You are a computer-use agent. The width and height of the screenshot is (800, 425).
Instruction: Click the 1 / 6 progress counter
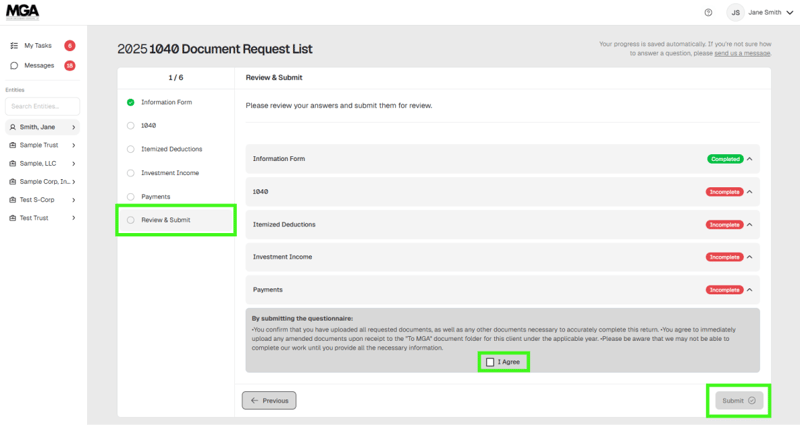click(x=176, y=78)
